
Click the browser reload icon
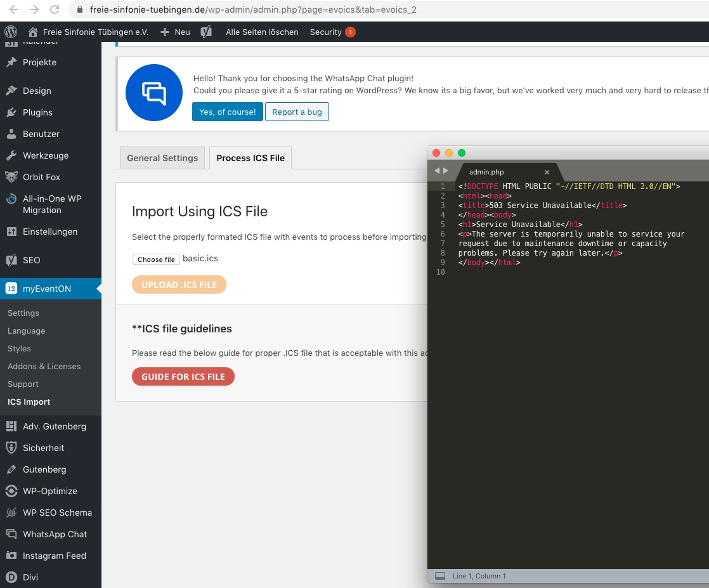(55, 10)
